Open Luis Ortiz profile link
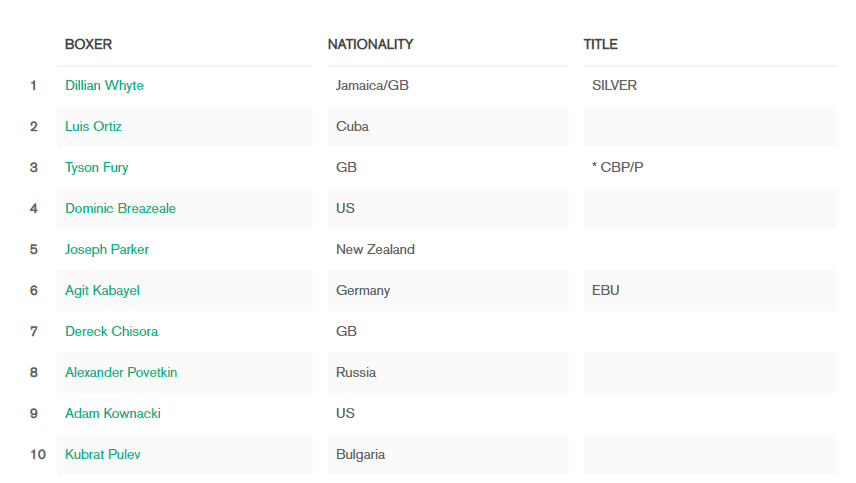856x483 pixels. pos(93,127)
